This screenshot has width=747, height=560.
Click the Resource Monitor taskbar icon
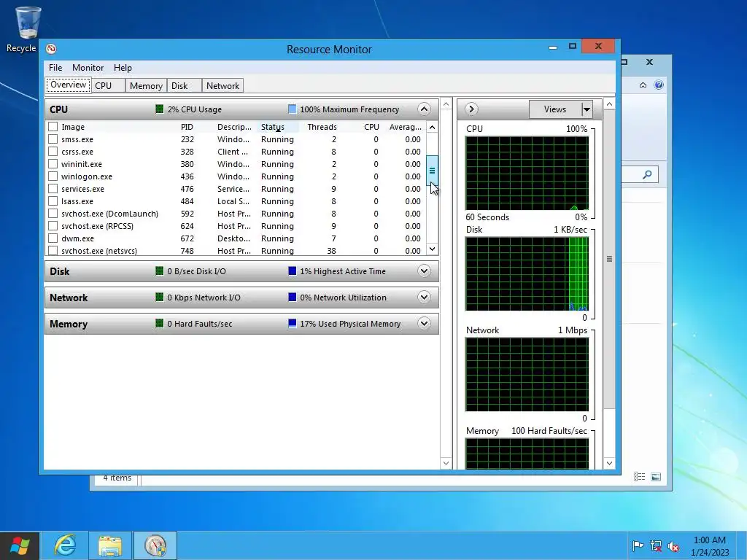pos(155,545)
